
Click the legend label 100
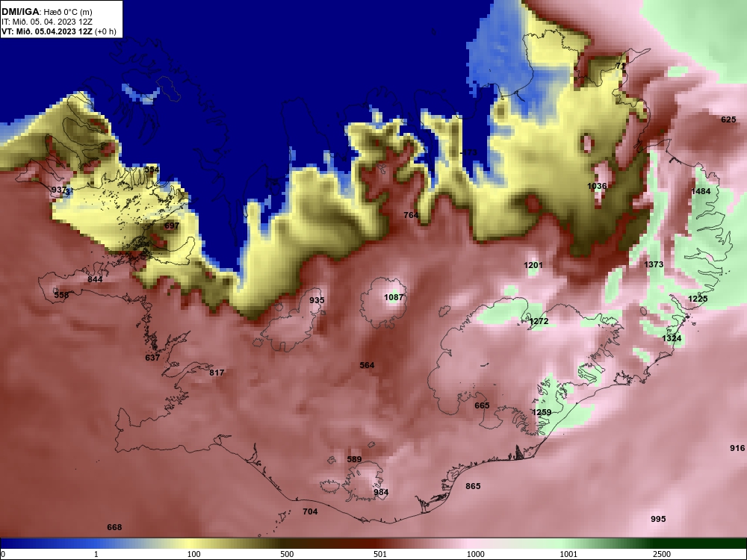point(193,554)
